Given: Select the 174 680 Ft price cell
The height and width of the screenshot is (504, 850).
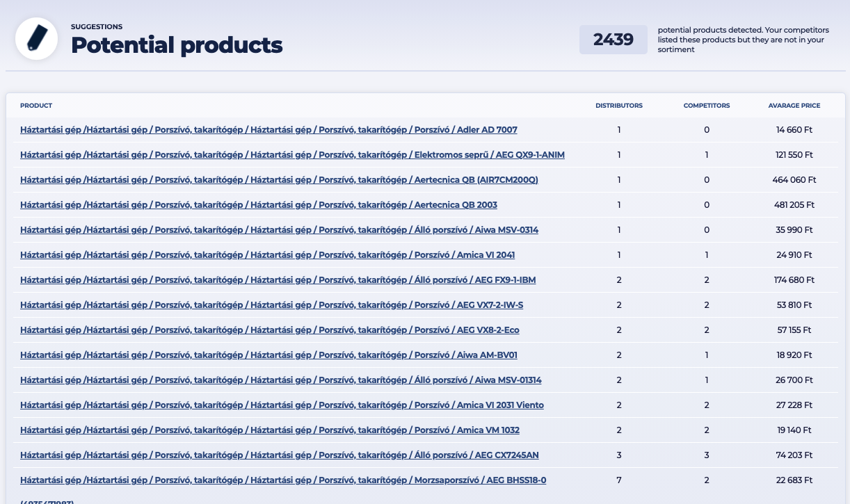Looking at the screenshot, I should click(x=794, y=280).
